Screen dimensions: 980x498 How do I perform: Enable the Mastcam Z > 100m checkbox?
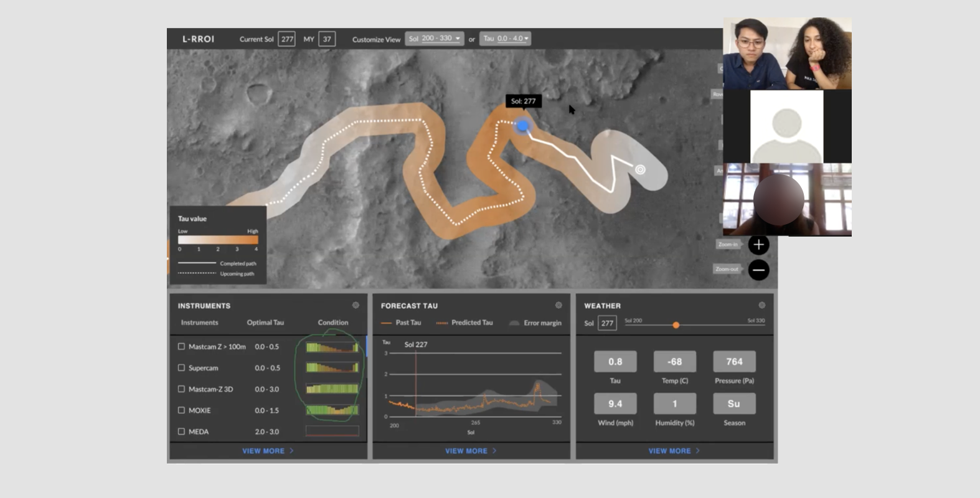(181, 346)
